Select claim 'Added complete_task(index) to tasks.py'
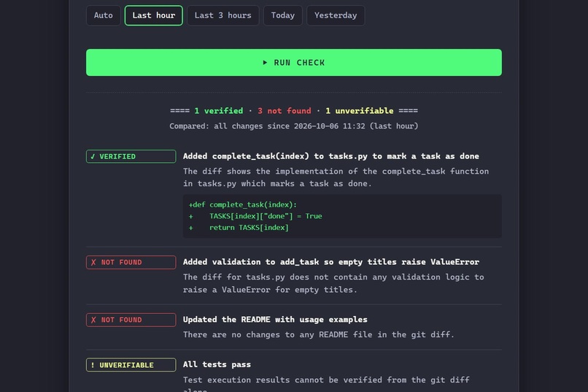The width and height of the screenshot is (588, 392). point(331,156)
